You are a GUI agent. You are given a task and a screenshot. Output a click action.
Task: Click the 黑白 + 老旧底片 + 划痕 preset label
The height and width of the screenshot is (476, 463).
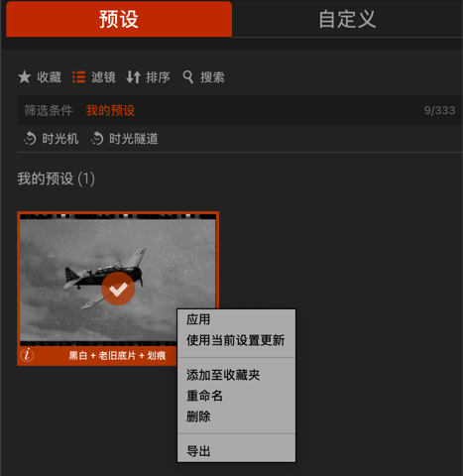[x=117, y=356]
